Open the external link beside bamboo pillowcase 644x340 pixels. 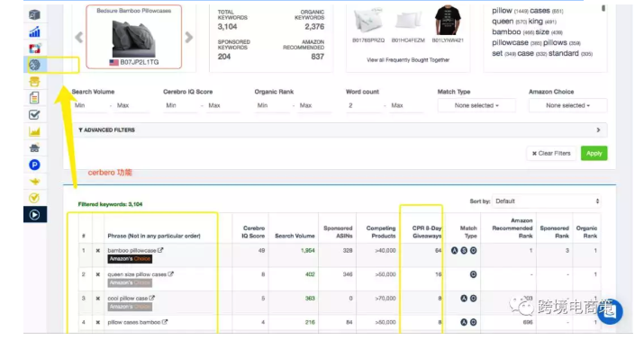point(160,250)
